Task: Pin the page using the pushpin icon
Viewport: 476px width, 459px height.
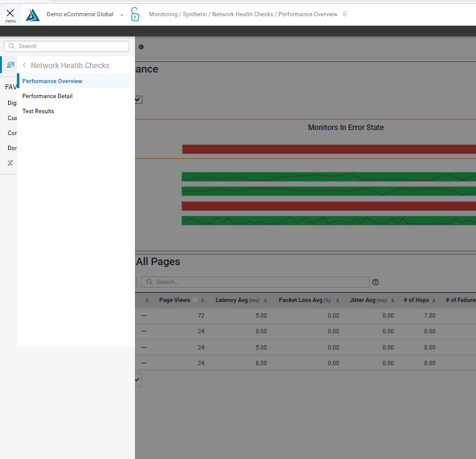Action: coord(345,14)
